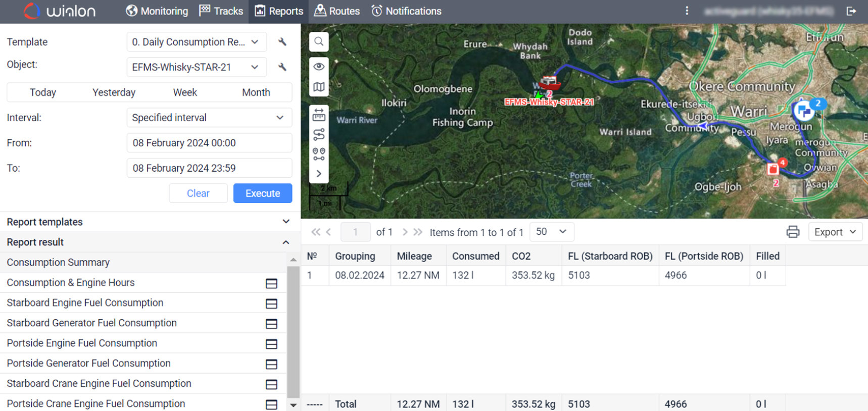This screenshot has width=868, height=411.
Task: Click the Clear button
Action: (198, 193)
